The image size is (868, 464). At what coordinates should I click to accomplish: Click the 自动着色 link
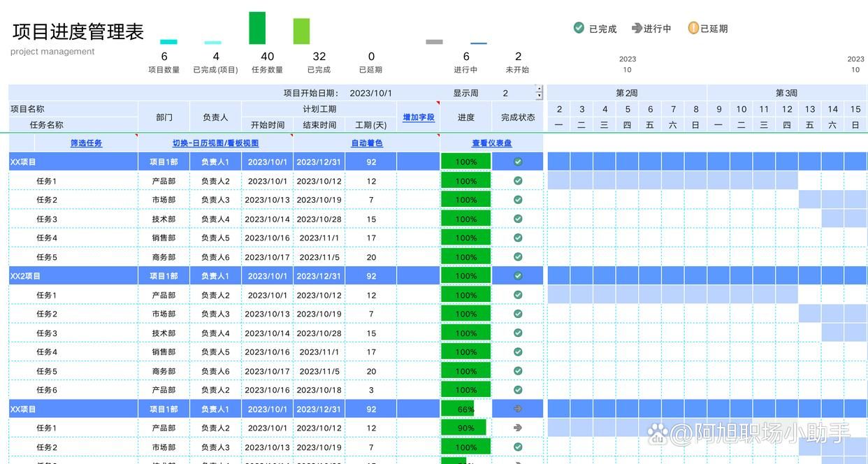pos(367,143)
